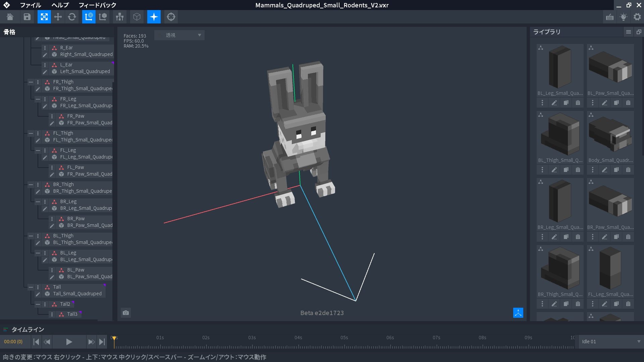Toggle the world axis mode button
Image resolution: width=644 pixels, height=362 pixels.
(89, 17)
